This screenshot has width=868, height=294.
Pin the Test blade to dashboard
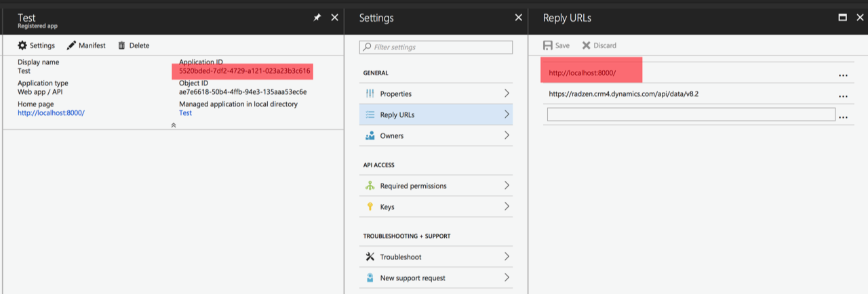point(317,18)
